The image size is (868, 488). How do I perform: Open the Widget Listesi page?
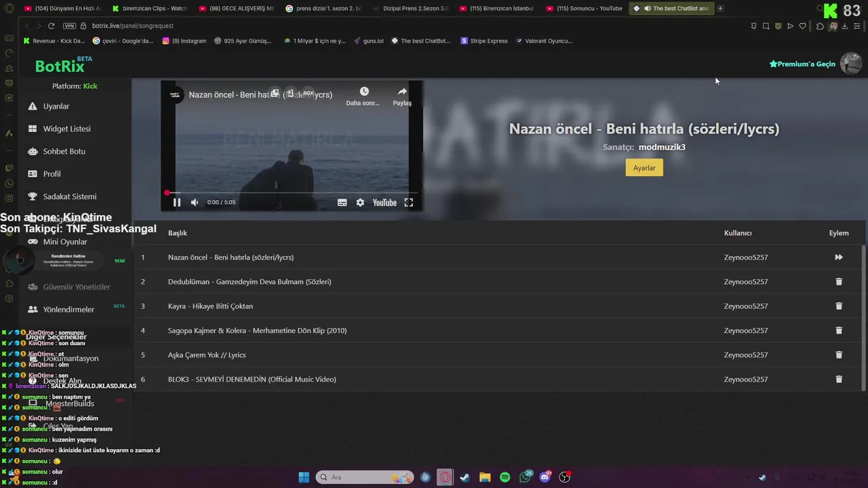pyautogui.click(x=66, y=129)
